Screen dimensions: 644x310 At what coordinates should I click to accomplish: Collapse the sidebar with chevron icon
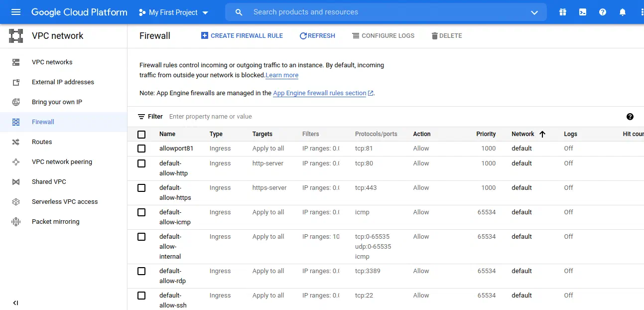15,303
